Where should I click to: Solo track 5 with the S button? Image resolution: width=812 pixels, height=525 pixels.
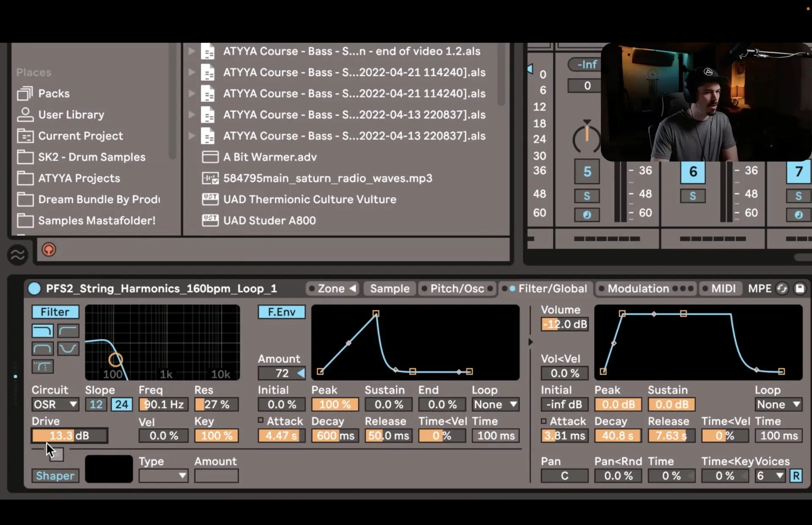(x=587, y=196)
